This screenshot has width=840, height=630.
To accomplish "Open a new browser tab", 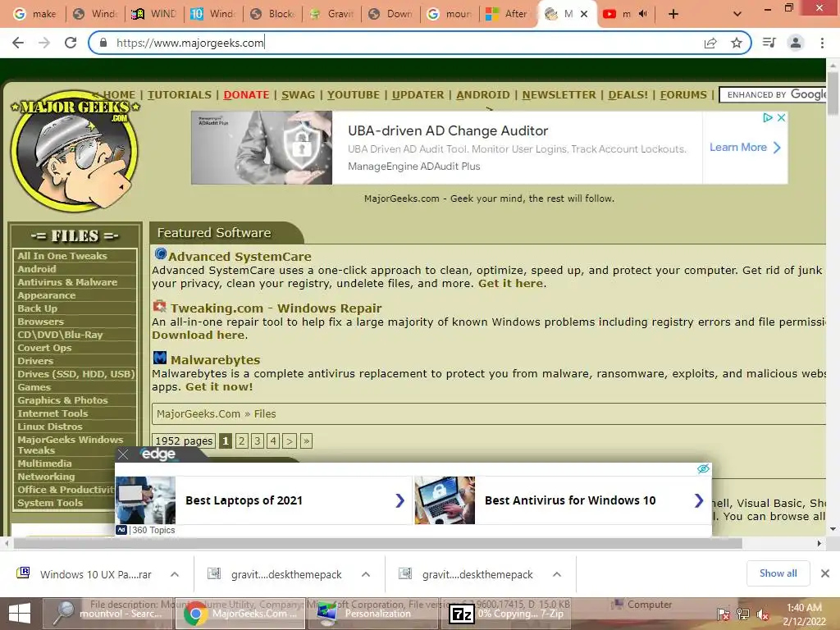I will (x=673, y=14).
